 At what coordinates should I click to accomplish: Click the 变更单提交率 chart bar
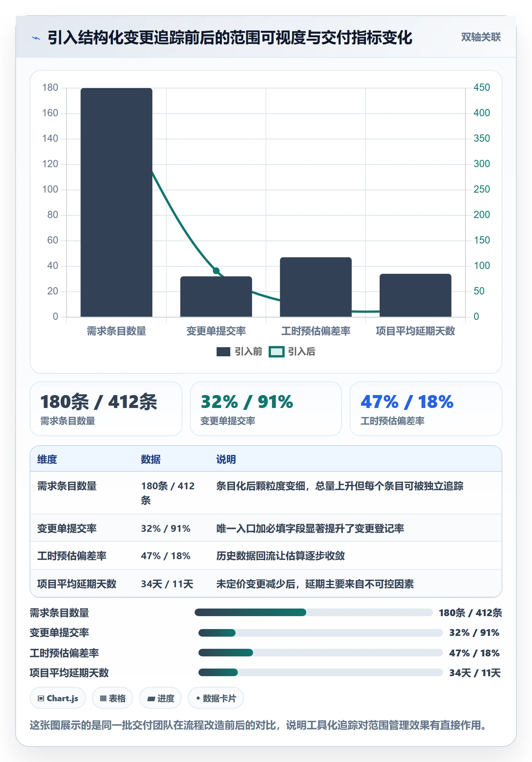[216, 296]
